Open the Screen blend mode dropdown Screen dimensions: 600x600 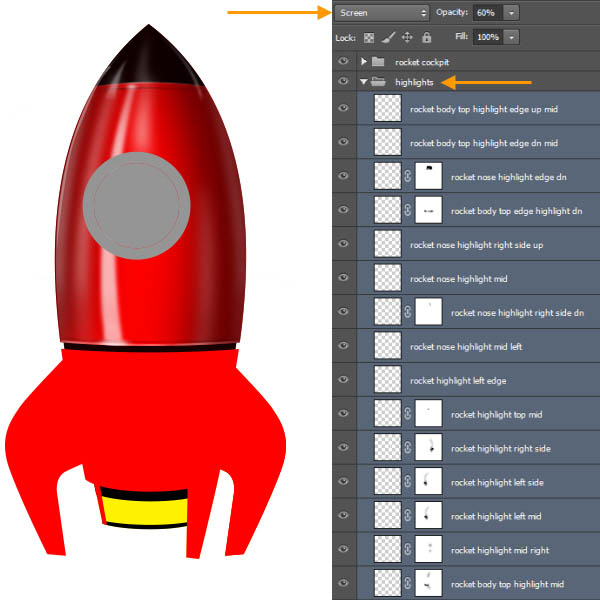(x=382, y=12)
